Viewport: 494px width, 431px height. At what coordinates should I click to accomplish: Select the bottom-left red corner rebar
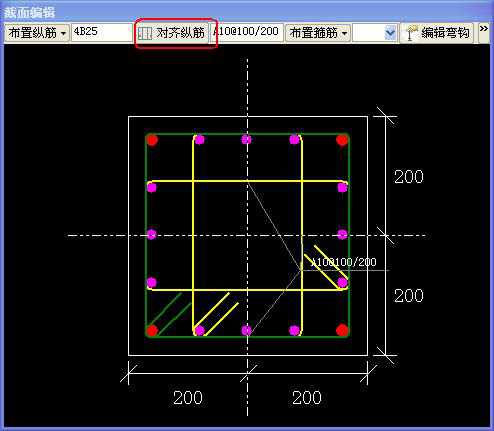coord(152,331)
